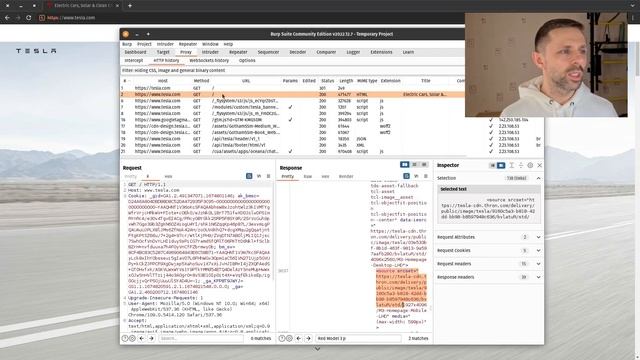The width and height of the screenshot is (640, 360).
Task: Click the browser forward arrow
Action: pos(18,18)
